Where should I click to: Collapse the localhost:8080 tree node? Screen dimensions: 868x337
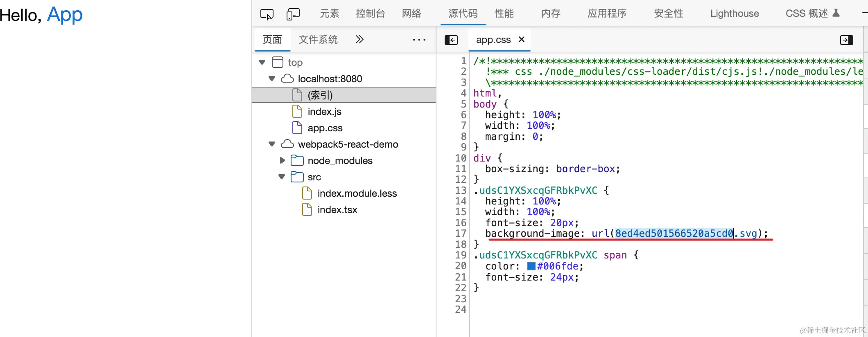[272, 79]
